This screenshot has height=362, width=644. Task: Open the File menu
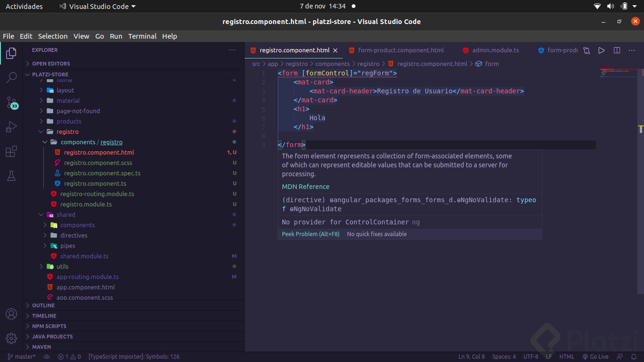point(8,36)
